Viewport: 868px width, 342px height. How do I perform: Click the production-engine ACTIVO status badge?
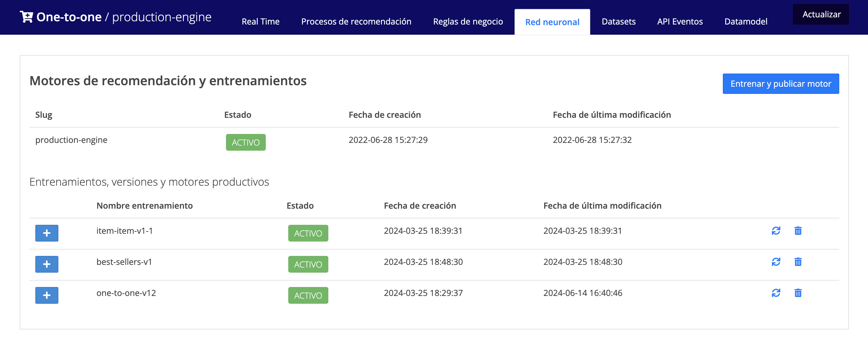pos(245,142)
